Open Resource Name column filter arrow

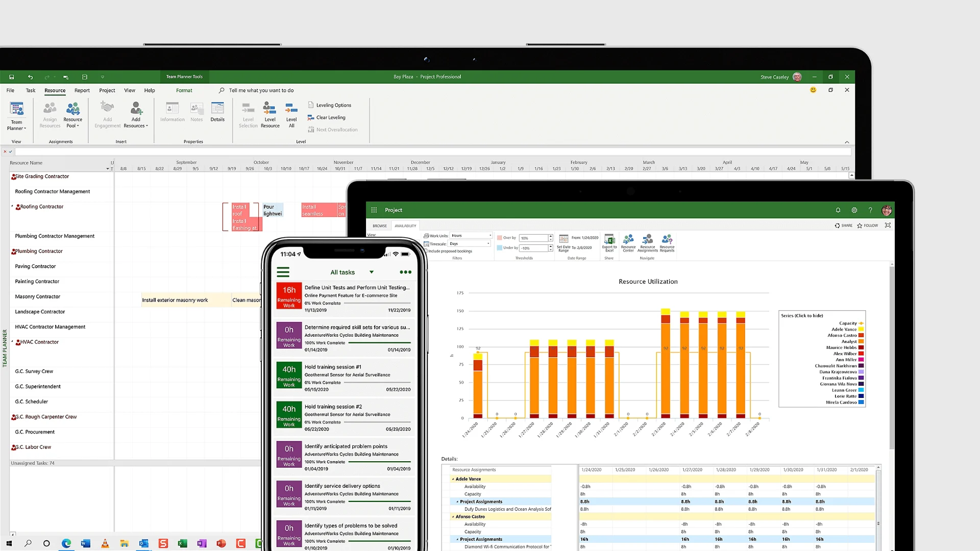pyautogui.click(x=108, y=169)
